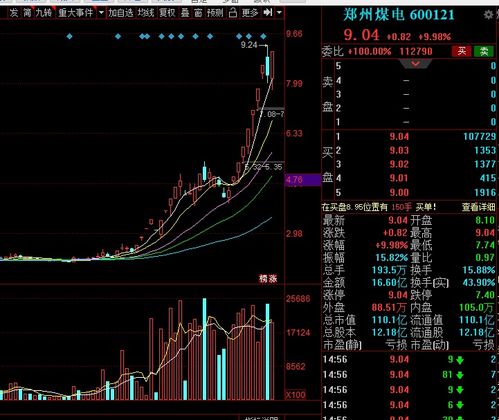
Task: Click stock title 郑州煤电 600121
Action: click(399, 15)
